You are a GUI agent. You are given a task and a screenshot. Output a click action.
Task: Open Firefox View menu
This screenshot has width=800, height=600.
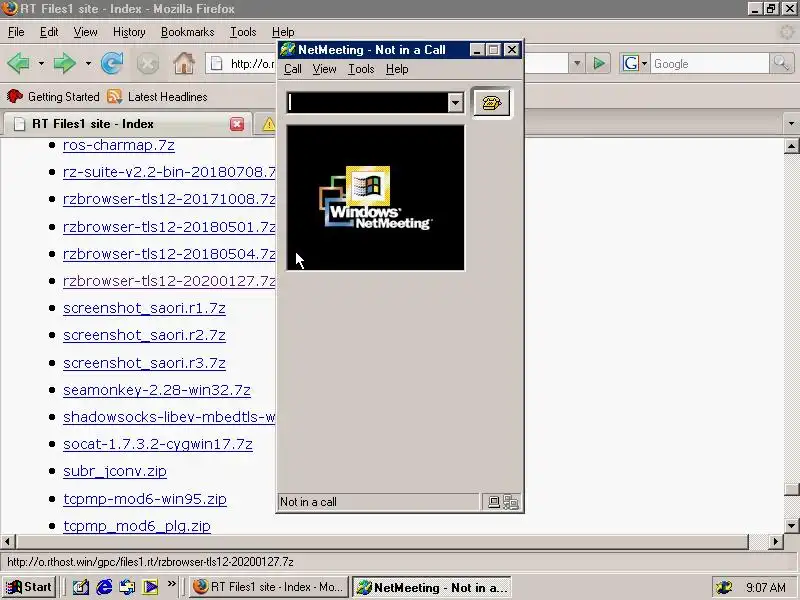[85, 32]
